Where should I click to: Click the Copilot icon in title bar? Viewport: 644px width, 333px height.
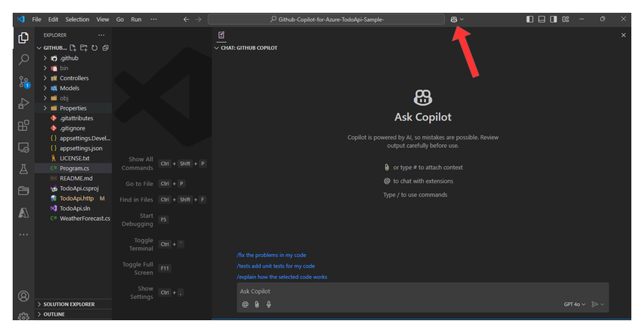coord(453,19)
